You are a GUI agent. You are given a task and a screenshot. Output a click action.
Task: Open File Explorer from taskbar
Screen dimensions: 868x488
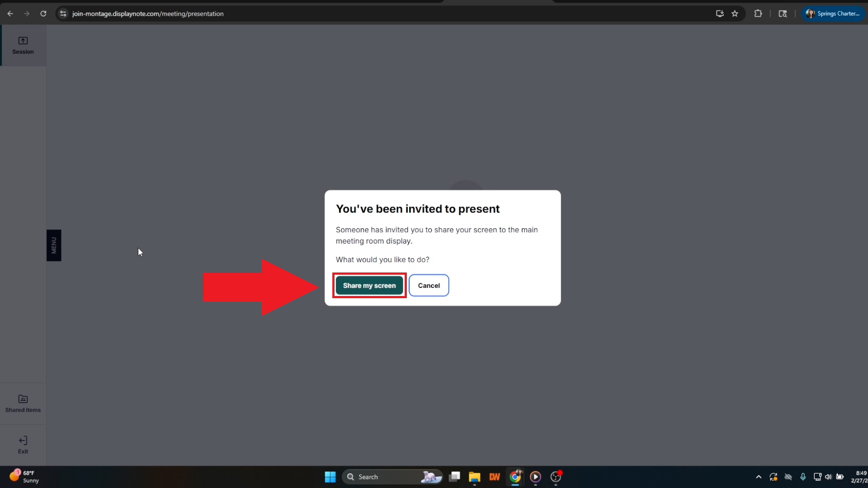coord(474,477)
